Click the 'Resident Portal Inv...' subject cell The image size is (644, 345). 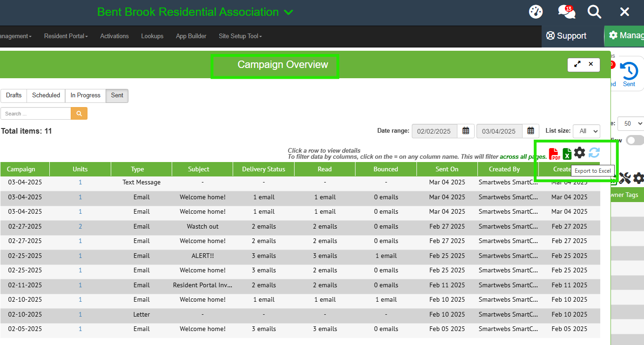(x=202, y=285)
